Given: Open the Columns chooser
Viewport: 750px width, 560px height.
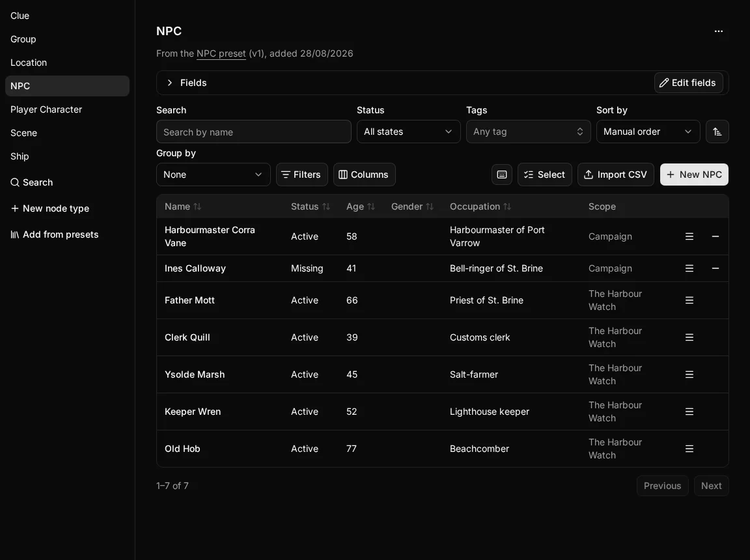Looking at the screenshot, I should coord(364,175).
